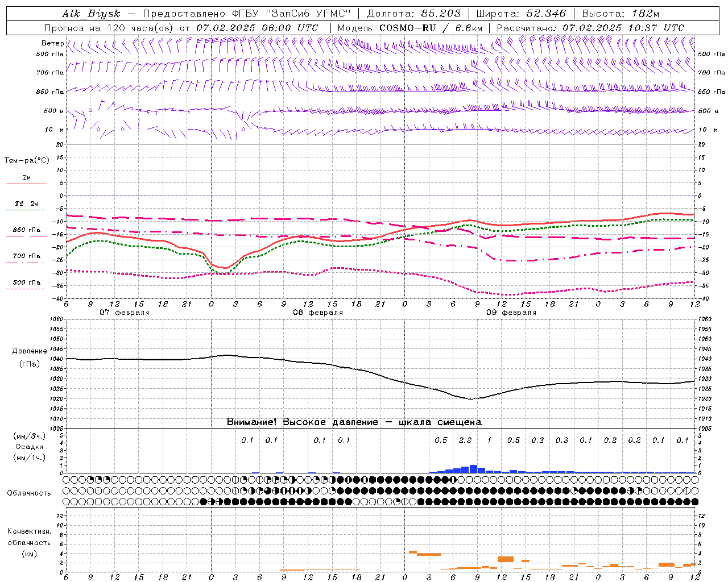This screenshot has width=728, height=582.
Task: Click the 07 февраля date label
Action: 124,313
